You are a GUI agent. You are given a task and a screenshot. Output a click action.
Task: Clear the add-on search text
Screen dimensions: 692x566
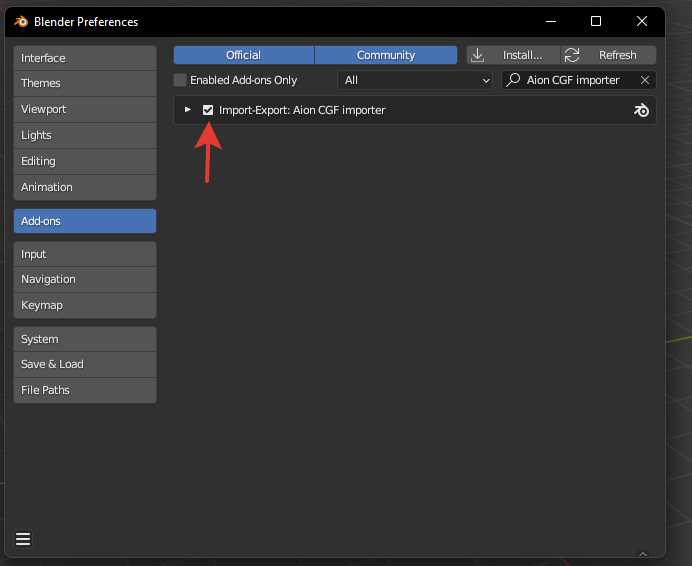[645, 80]
